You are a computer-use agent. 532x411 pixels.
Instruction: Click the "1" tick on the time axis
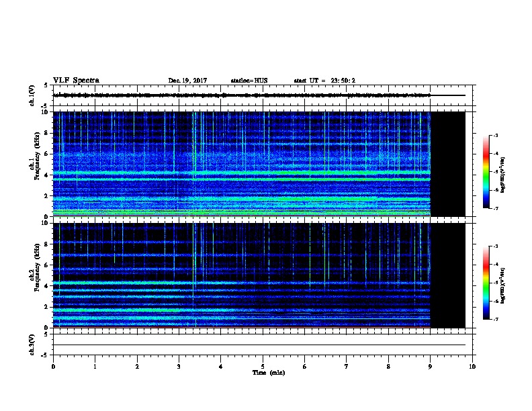95,367
